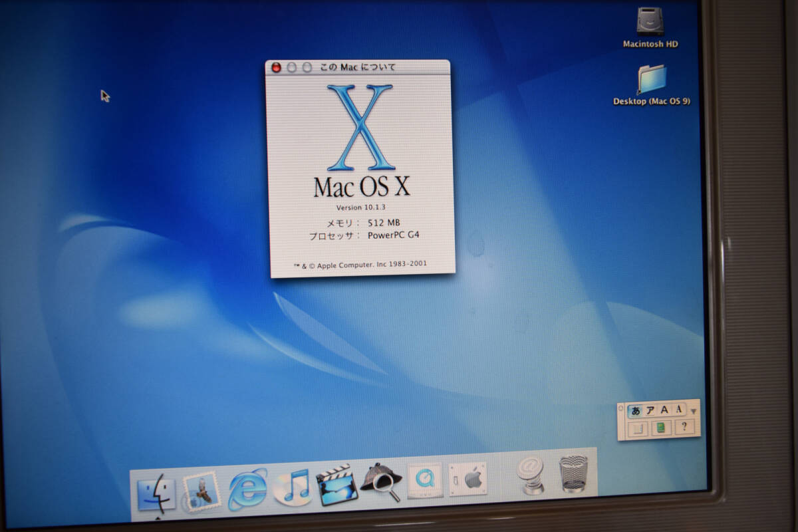Open iMovie clapperboard icon

pyautogui.click(x=337, y=483)
